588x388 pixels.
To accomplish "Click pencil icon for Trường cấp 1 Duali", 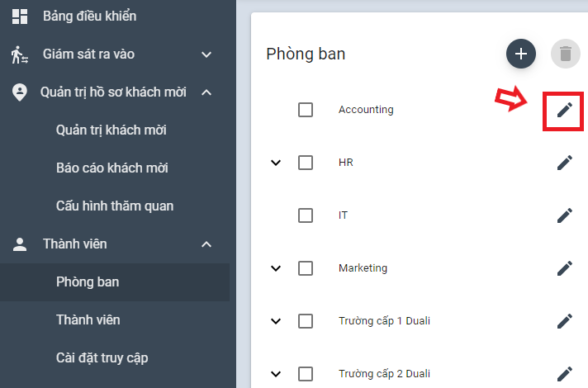I will 564,321.
